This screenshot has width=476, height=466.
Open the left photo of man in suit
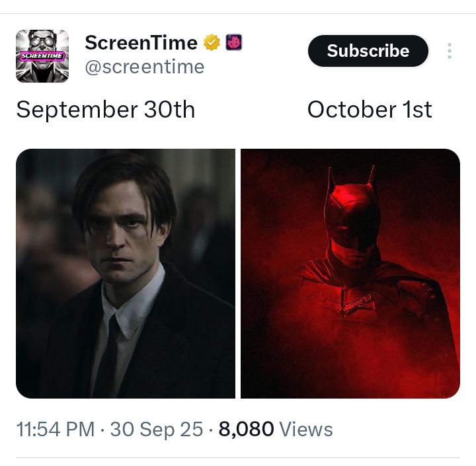pyautogui.click(x=126, y=274)
